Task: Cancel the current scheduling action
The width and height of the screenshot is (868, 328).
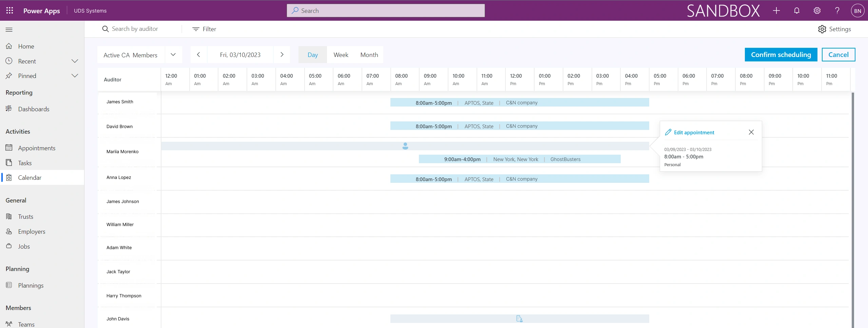Action: coord(838,55)
